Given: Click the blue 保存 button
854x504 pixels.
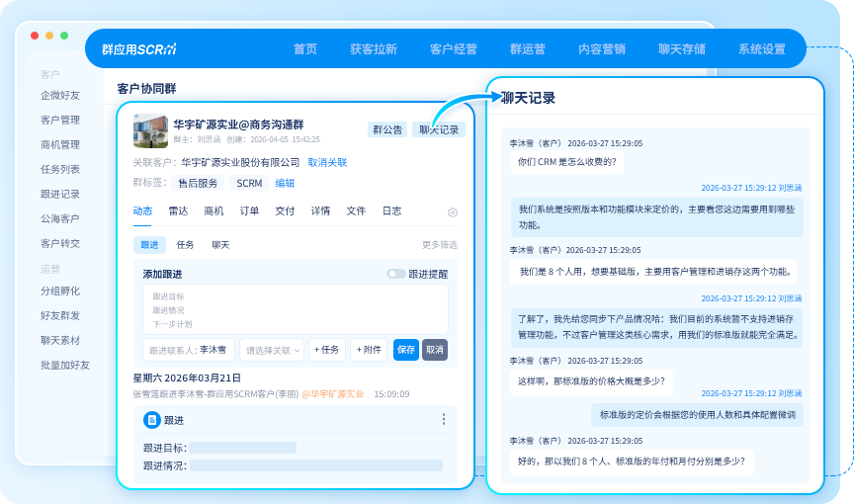Looking at the screenshot, I should click(406, 350).
